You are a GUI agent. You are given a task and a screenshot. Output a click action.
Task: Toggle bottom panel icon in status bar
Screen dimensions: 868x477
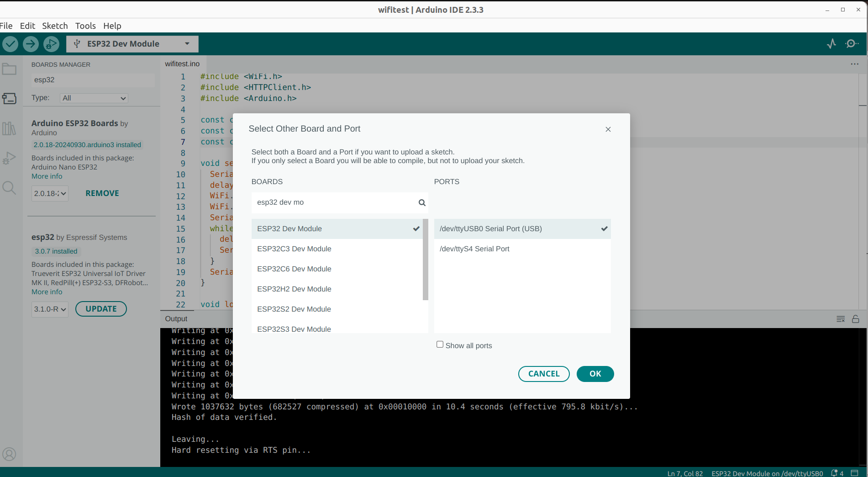point(855,473)
